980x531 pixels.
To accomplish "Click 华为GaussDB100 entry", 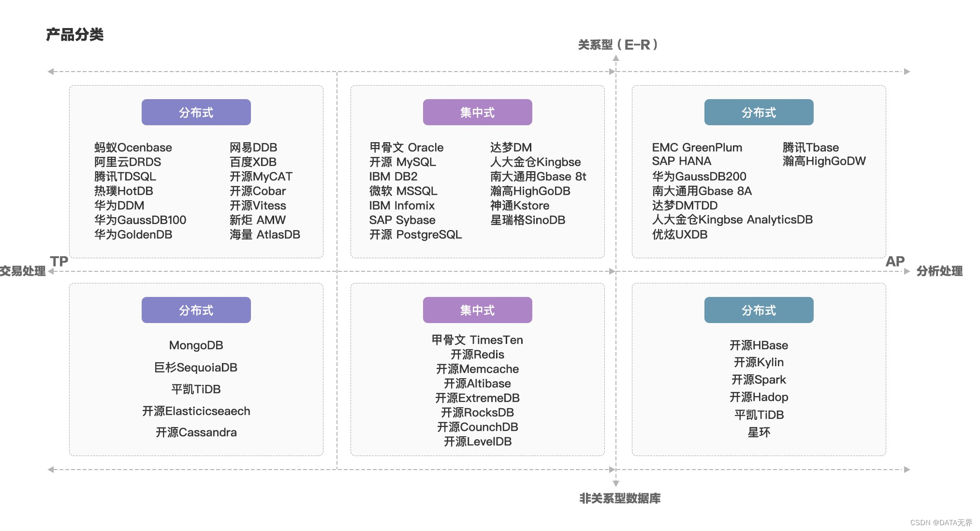I will point(140,220).
